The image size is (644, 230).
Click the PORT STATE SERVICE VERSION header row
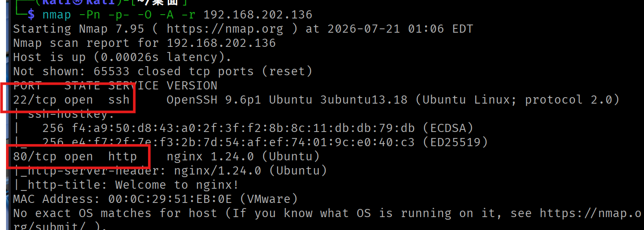(x=115, y=86)
